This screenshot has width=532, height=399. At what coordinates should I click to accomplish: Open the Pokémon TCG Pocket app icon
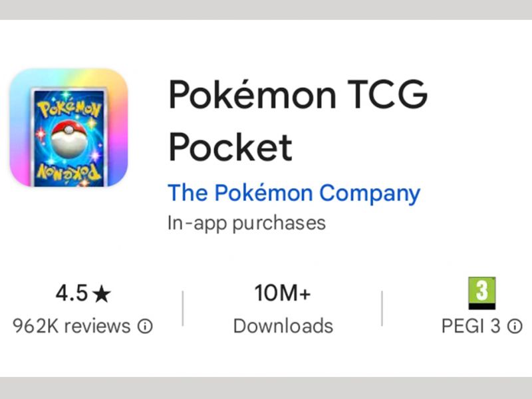click(x=69, y=128)
